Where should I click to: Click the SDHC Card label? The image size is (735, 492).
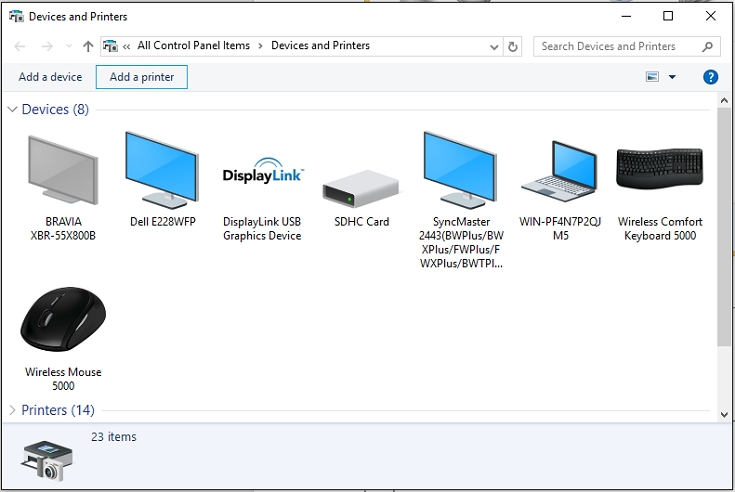pyautogui.click(x=361, y=222)
